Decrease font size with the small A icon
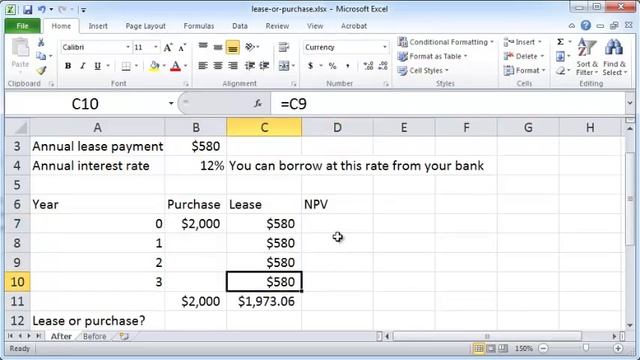The height and width of the screenshot is (360, 640). pos(182,47)
